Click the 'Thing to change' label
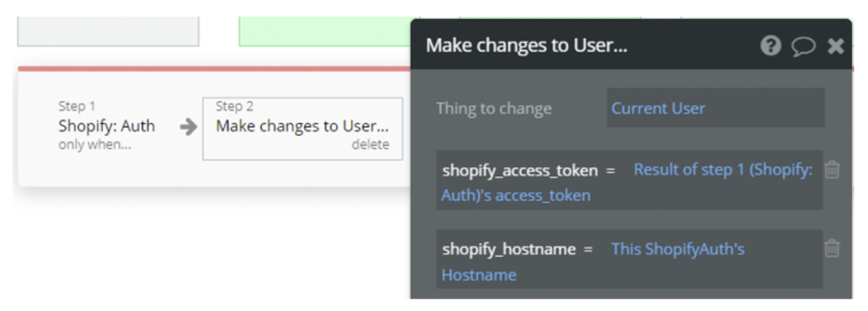Viewport: 868px width, 311px height. click(x=493, y=109)
